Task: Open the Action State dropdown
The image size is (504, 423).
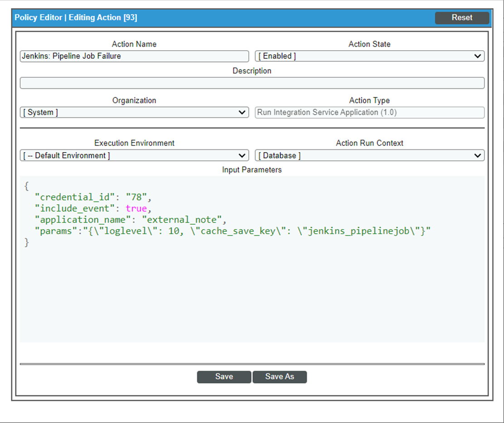Action: 370,56
